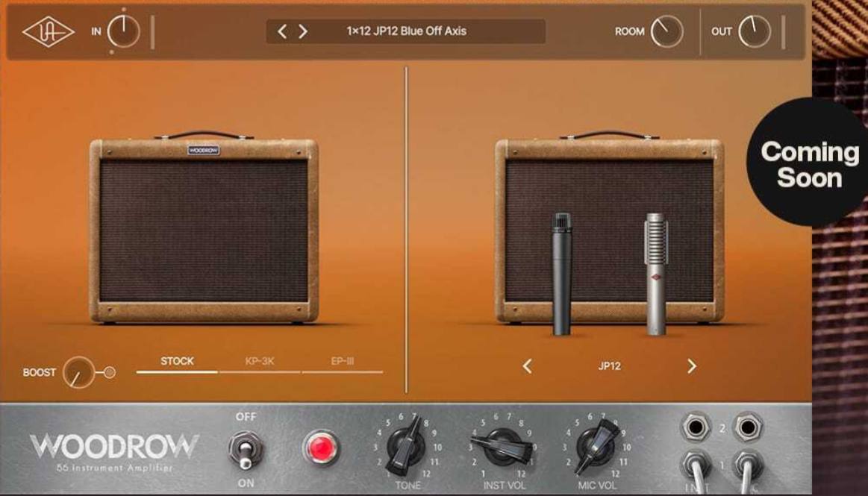The width and height of the screenshot is (868, 496).
Task: Click the Universal Audio diamond logo
Action: [49, 31]
